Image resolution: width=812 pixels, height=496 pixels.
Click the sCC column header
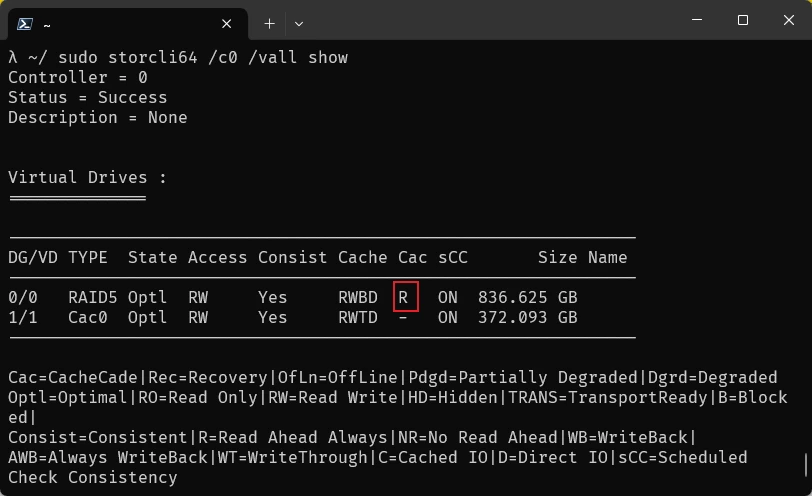pos(453,257)
